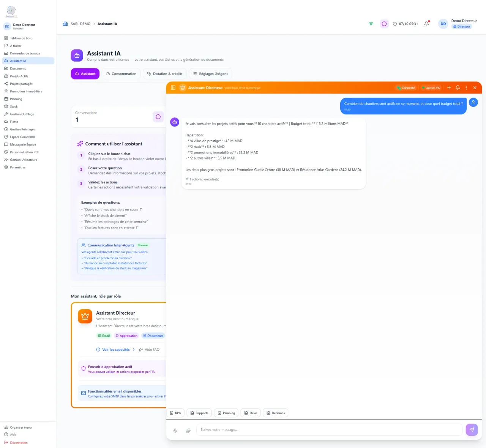486x448 pixels.
Task: Switch to the Consommation tab
Action: coord(121,74)
